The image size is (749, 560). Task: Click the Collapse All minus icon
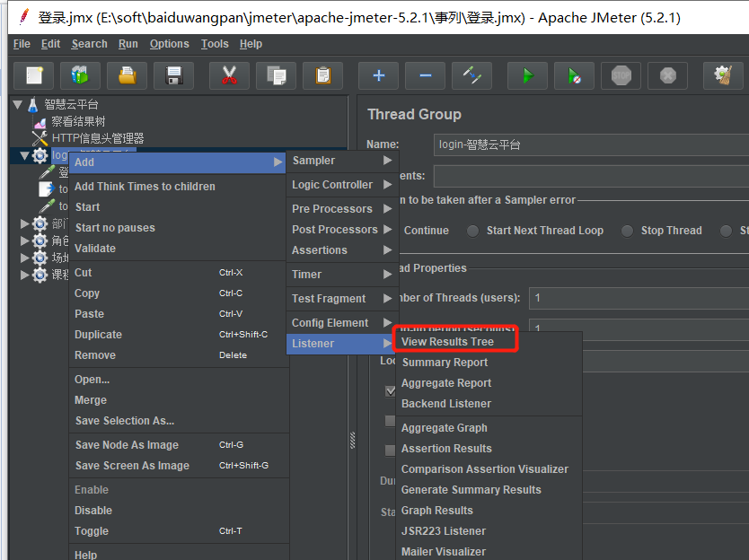tap(425, 75)
